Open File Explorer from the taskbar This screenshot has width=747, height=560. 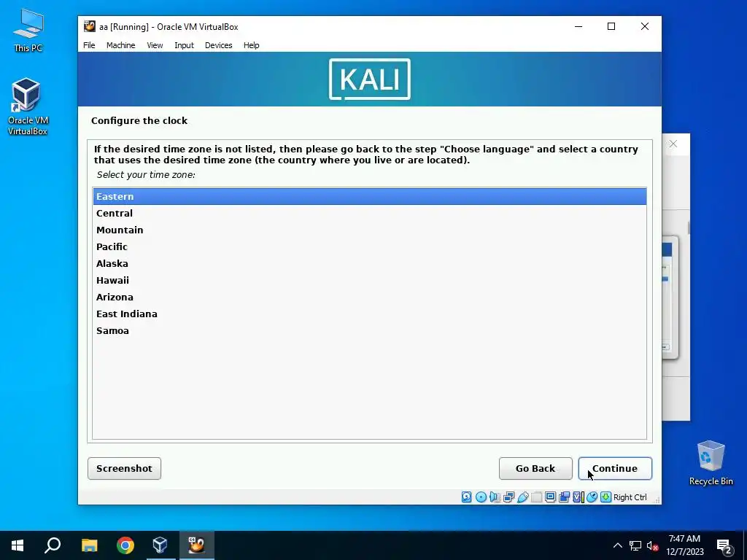click(89, 545)
